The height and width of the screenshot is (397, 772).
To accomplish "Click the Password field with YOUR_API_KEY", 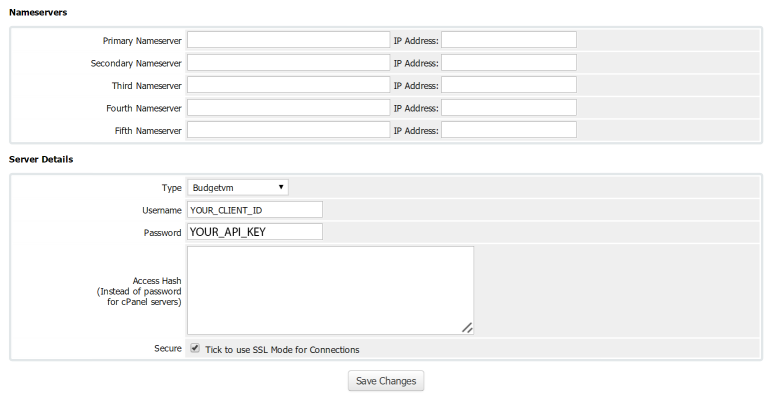I will tap(255, 232).
